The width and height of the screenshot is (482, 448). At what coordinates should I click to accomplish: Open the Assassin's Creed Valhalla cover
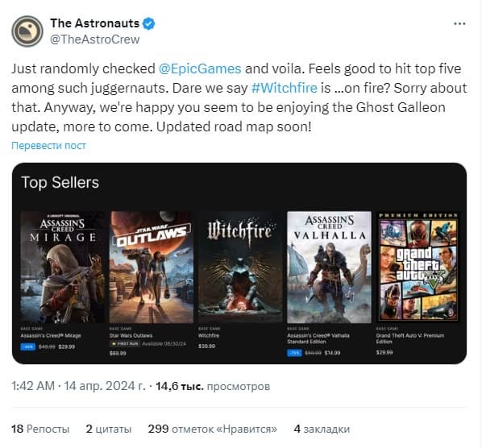click(329, 267)
